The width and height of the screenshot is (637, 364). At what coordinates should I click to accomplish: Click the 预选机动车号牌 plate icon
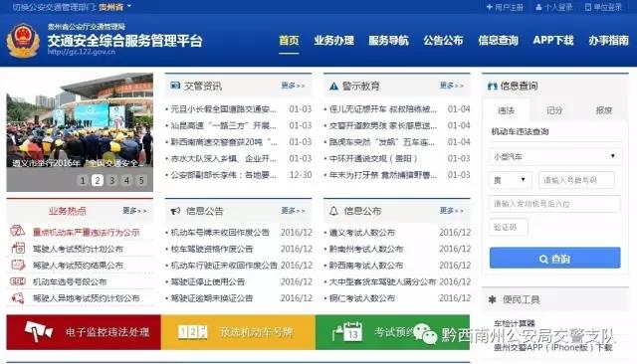pyautogui.click(x=192, y=332)
